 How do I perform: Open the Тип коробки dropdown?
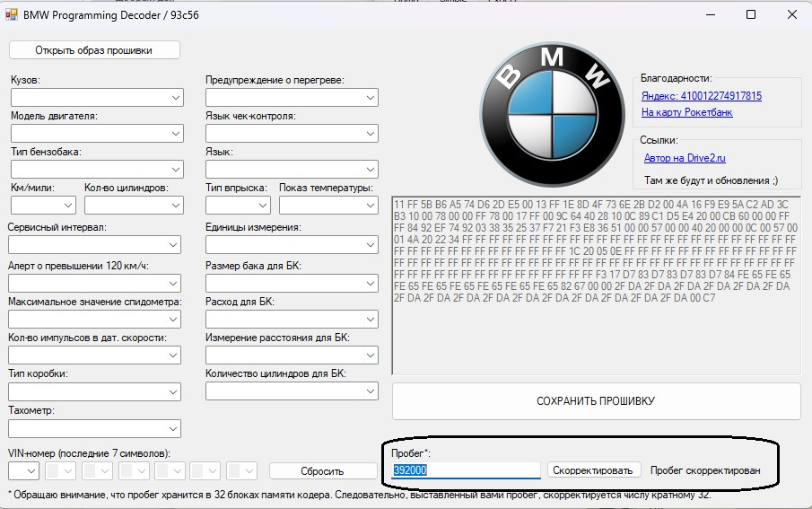coord(94,392)
